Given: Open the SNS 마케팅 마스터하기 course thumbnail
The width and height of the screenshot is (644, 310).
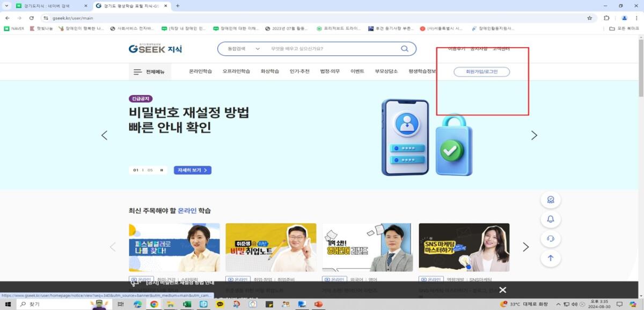Looking at the screenshot, I should 464,247.
